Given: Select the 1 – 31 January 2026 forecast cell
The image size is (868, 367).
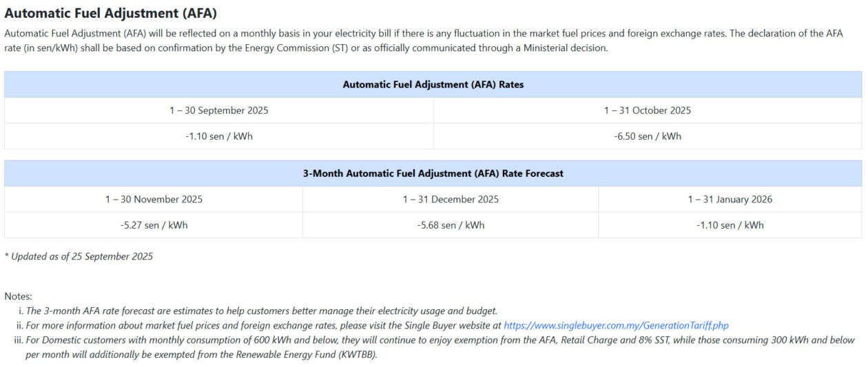Looking at the screenshot, I should pyautogui.click(x=730, y=200).
